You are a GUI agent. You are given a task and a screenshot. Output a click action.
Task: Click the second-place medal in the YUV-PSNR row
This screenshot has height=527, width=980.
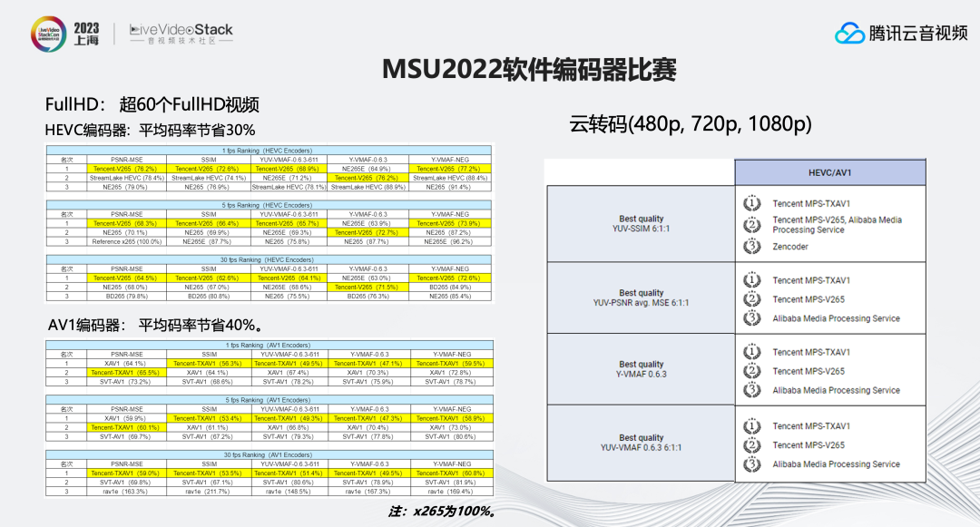(x=752, y=299)
